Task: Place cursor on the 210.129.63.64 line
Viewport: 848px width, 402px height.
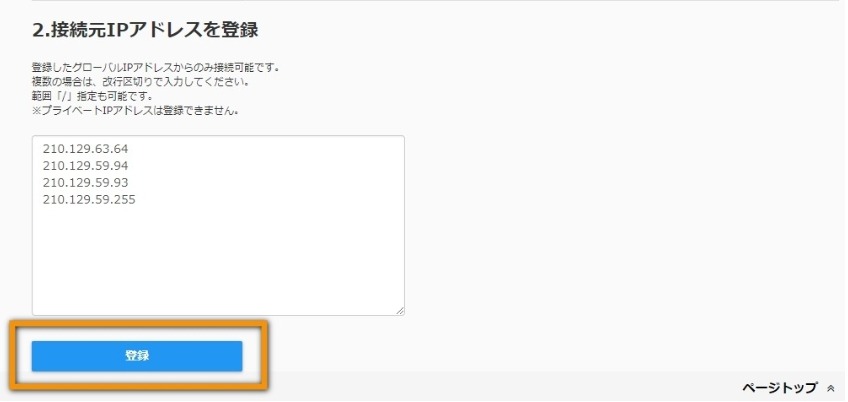Action: tap(85, 148)
